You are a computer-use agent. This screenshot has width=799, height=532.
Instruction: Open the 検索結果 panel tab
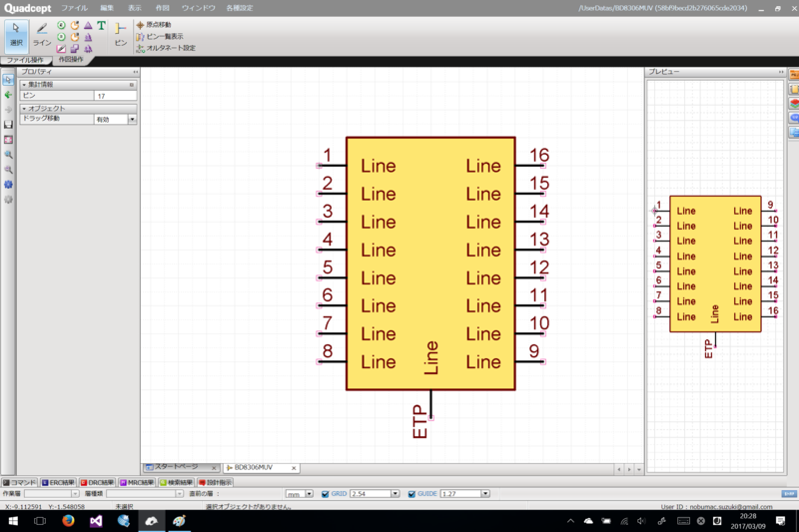[176, 482]
